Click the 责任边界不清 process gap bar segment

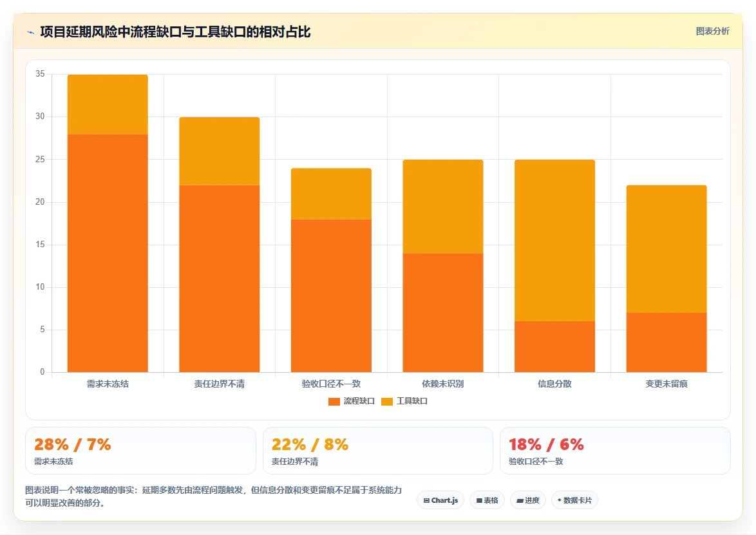click(220, 279)
